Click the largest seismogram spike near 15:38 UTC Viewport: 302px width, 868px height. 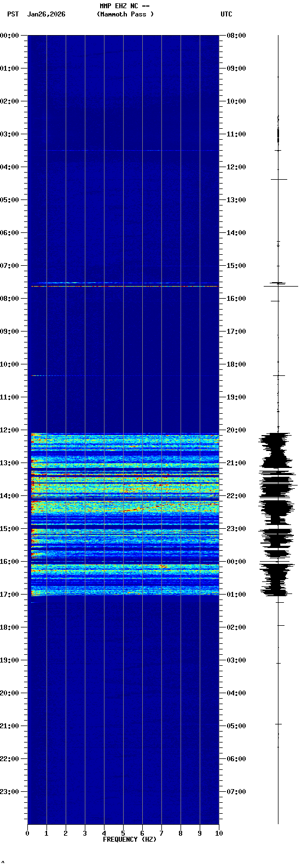pos(281,286)
